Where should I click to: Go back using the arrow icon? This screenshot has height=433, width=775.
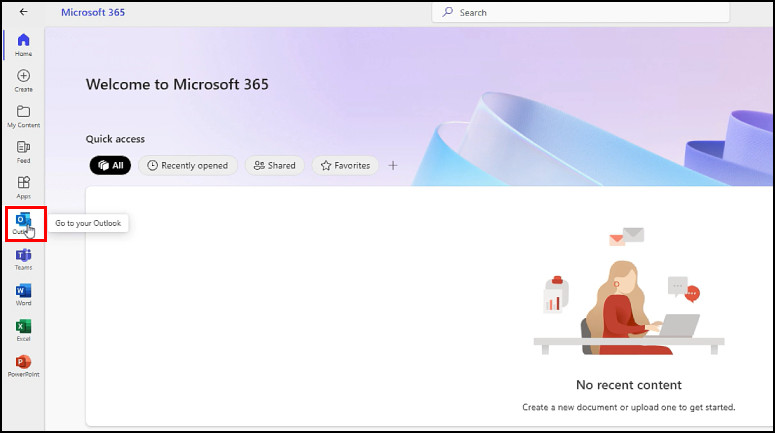pyautogui.click(x=23, y=12)
